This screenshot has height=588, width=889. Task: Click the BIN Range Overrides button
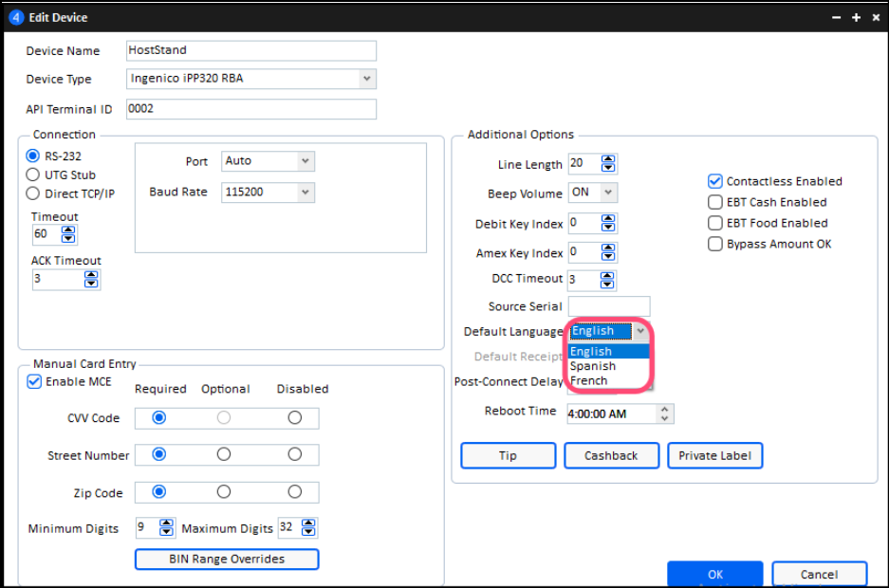(227, 560)
